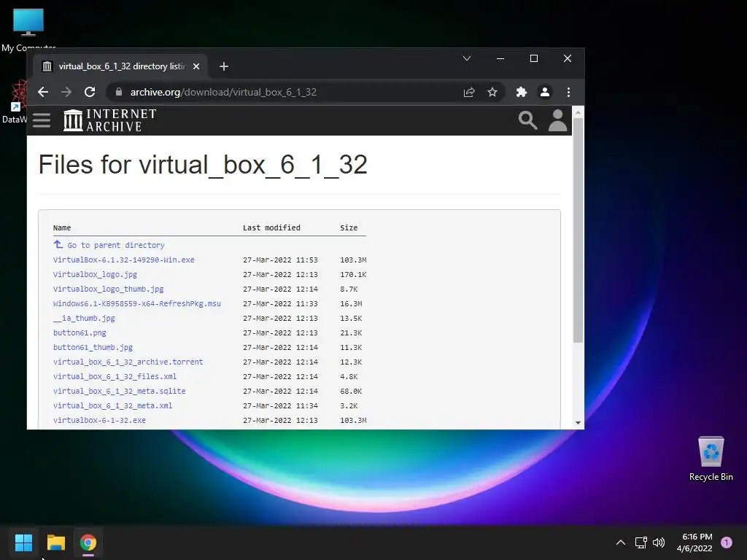Open the clock showing 6:16 PM

click(x=694, y=542)
